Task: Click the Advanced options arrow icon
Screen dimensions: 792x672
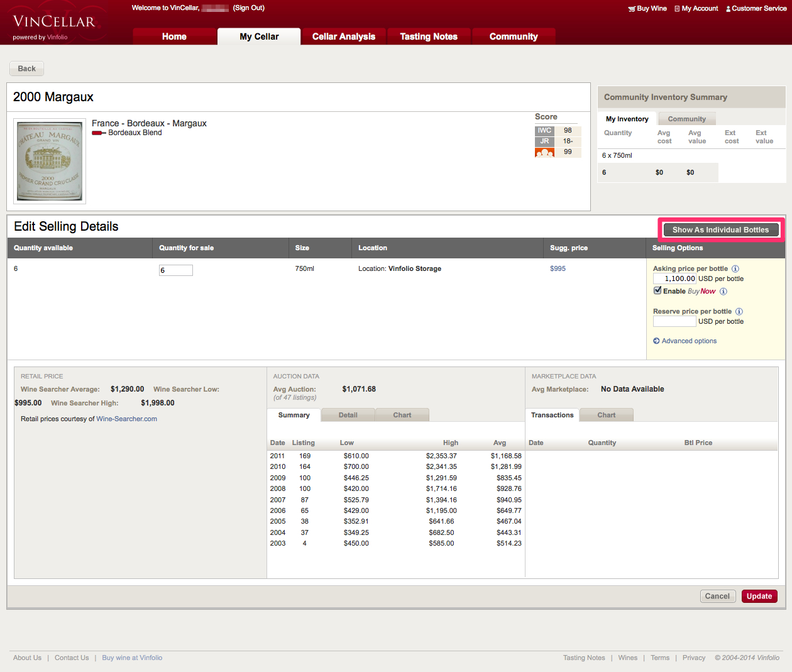Action: point(656,341)
